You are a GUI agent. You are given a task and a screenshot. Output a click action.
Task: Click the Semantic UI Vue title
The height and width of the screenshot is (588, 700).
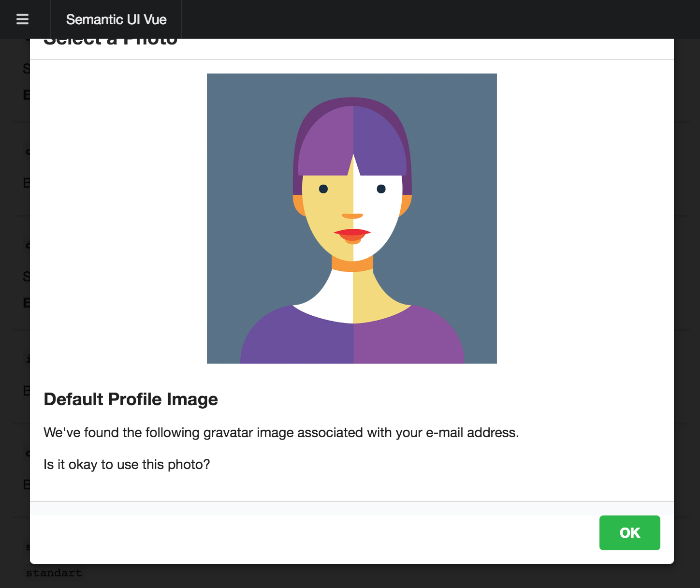116,19
